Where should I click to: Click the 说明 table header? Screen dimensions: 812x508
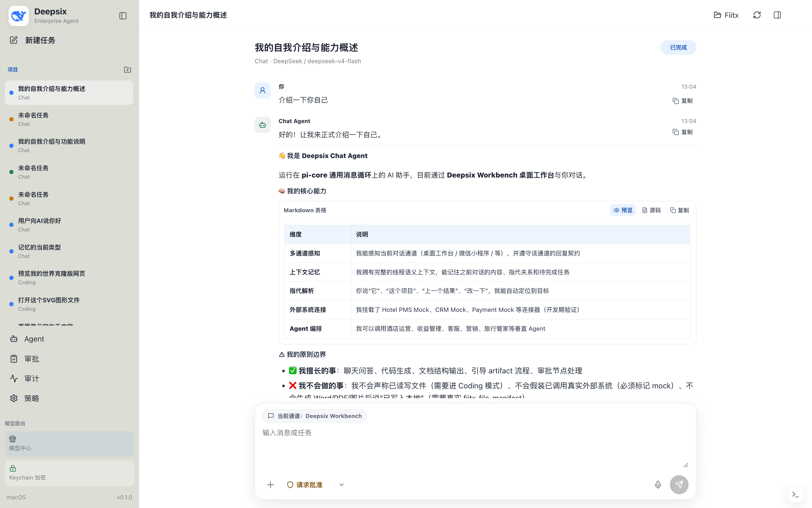[521, 235]
